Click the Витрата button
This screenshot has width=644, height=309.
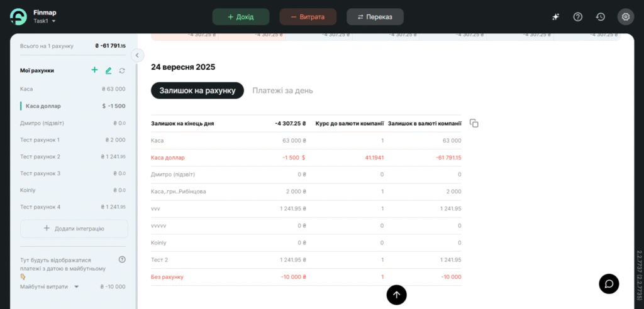(308, 17)
